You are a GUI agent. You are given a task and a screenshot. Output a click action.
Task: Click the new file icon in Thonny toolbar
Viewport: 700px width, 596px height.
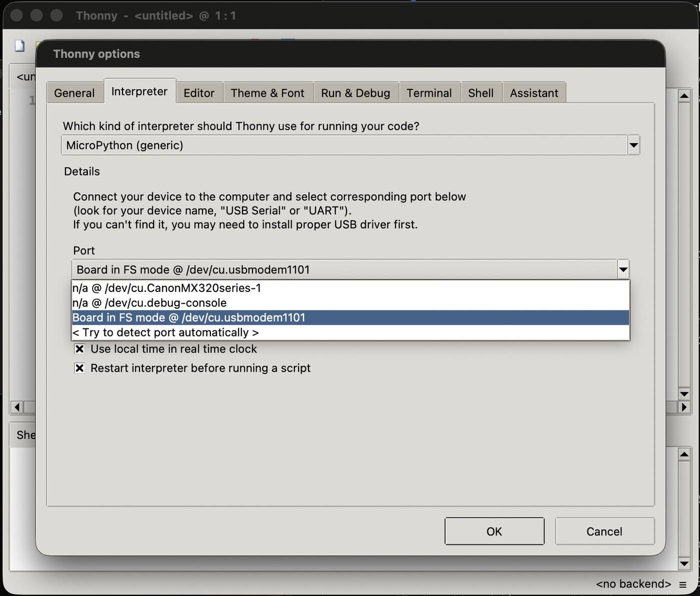pyautogui.click(x=19, y=46)
